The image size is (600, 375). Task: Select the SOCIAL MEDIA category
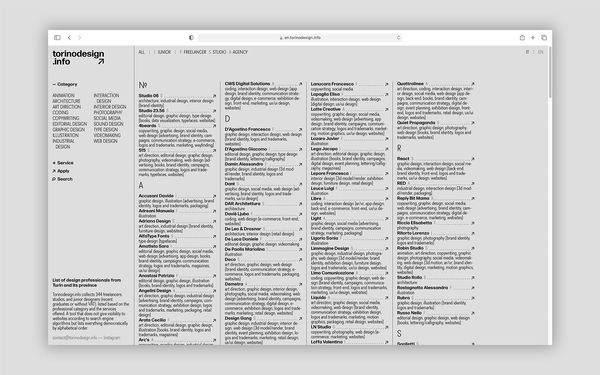coord(107,119)
